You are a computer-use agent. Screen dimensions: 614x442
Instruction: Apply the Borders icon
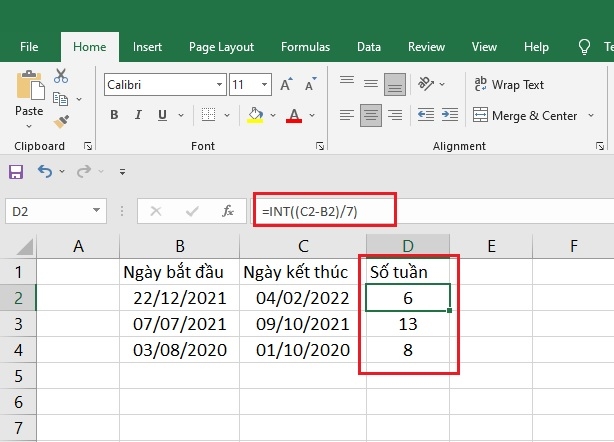tap(208, 115)
